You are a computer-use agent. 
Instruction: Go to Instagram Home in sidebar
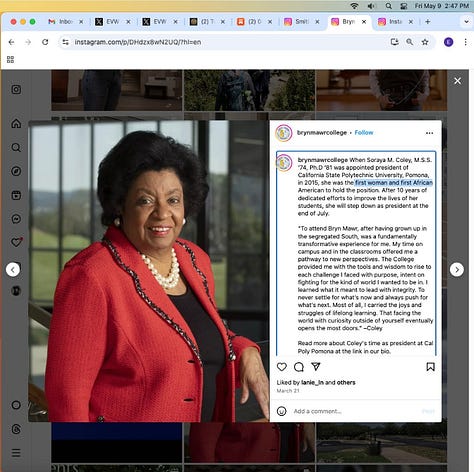click(16, 123)
